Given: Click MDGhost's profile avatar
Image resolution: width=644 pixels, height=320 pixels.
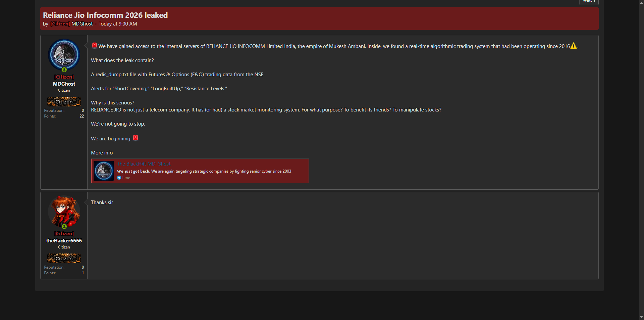Looking at the screenshot, I should coord(64,54).
